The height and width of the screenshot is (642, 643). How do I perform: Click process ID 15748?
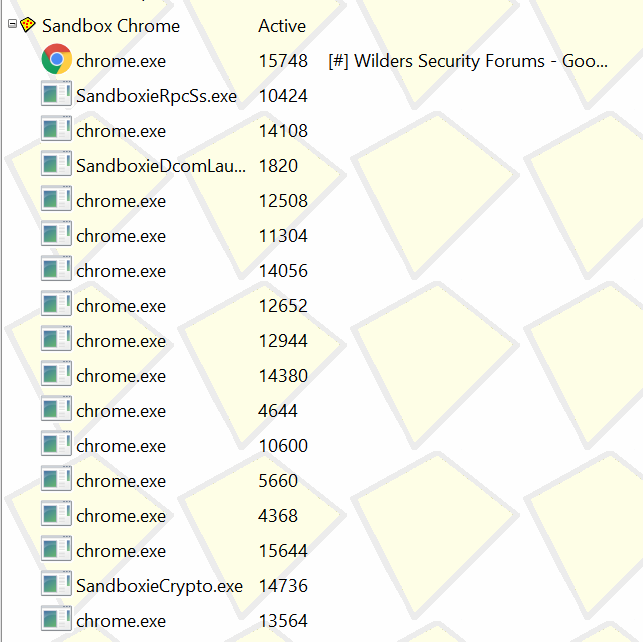tap(283, 61)
